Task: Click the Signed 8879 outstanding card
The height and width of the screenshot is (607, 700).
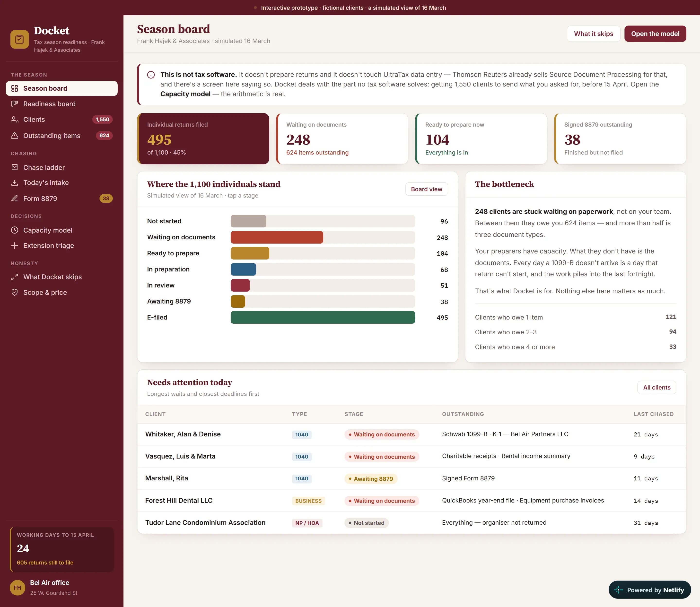Action: (x=620, y=139)
